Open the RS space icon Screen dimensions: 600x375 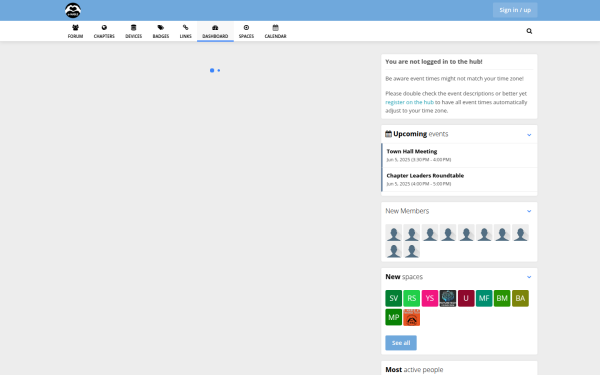pyautogui.click(x=412, y=298)
